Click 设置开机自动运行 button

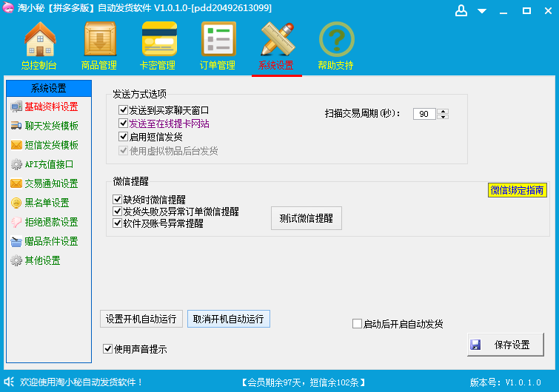141,319
